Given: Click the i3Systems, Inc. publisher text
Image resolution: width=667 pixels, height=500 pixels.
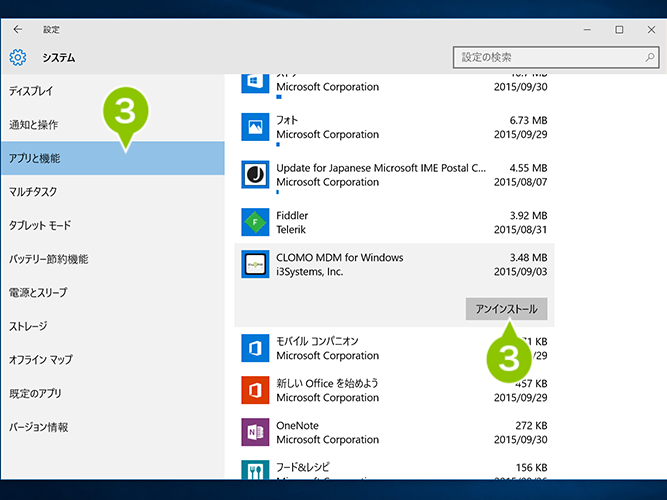Looking at the screenshot, I should (310, 272).
